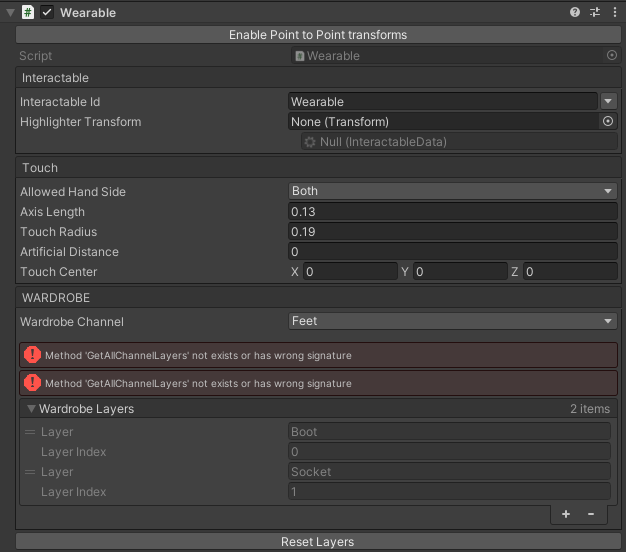Click the Artificial Distance label
This screenshot has height=552, width=626.
pos(69,251)
